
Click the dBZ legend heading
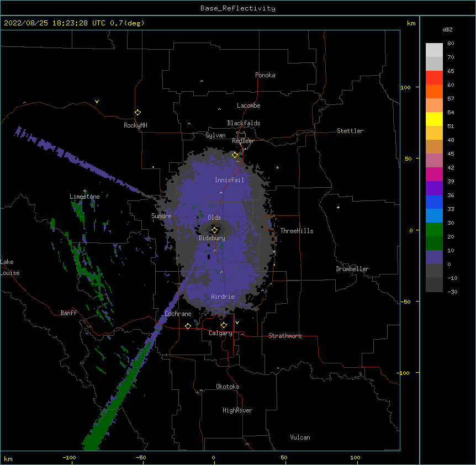click(x=447, y=30)
